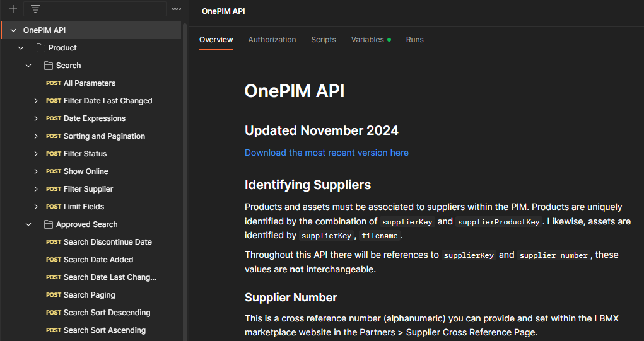Open the Runs tab
The height and width of the screenshot is (341, 644).
pyautogui.click(x=415, y=40)
